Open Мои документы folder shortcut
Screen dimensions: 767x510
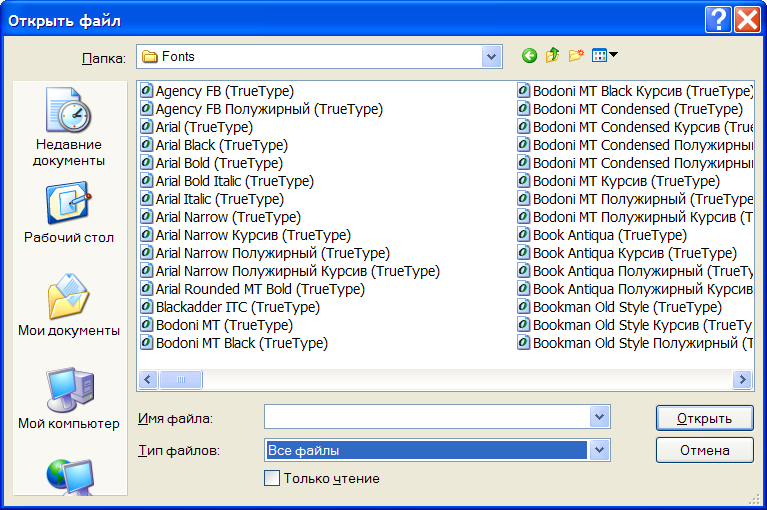(x=68, y=305)
